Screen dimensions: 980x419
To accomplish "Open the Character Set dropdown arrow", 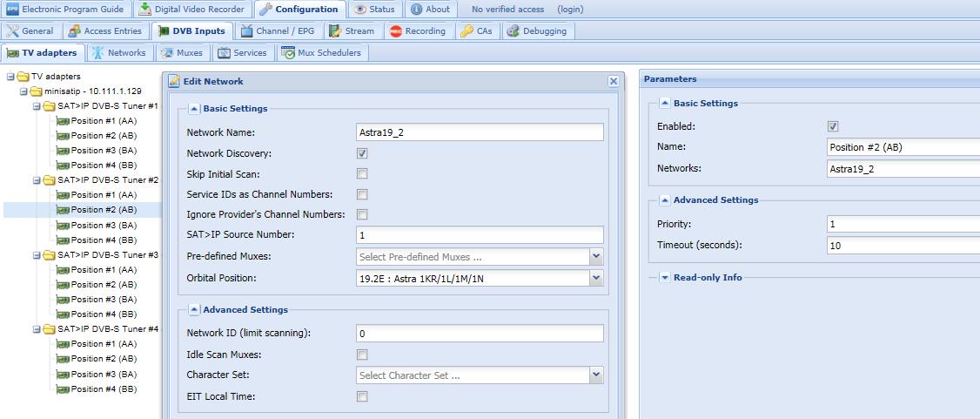I will pos(597,375).
